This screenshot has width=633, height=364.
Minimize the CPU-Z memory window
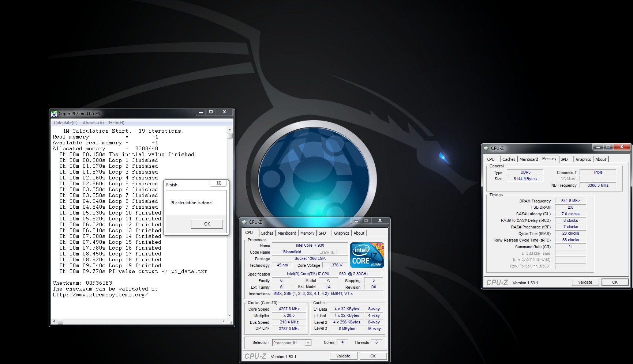(598, 147)
